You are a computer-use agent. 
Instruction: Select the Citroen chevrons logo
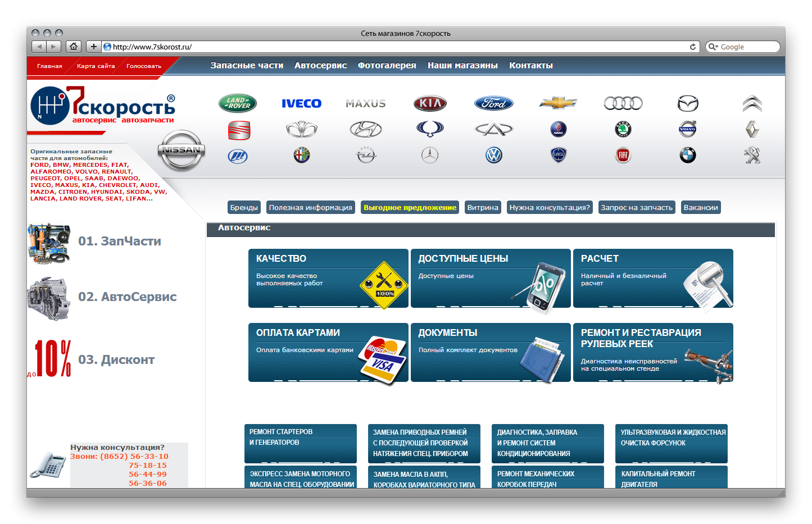[752, 103]
